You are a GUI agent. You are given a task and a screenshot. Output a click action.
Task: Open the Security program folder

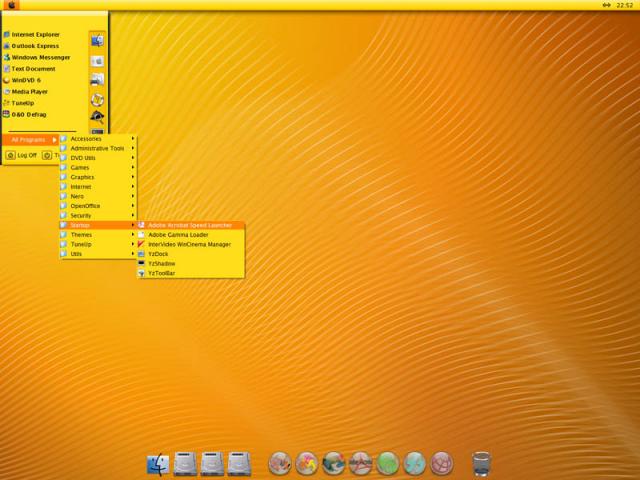point(98,216)
